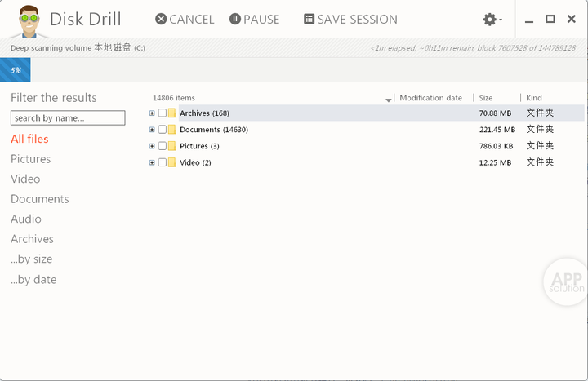Image resolution: width=588 pixels, height=381 pixels.
Task: Click the Documents folder icon
Action: (x=171, y=130)
